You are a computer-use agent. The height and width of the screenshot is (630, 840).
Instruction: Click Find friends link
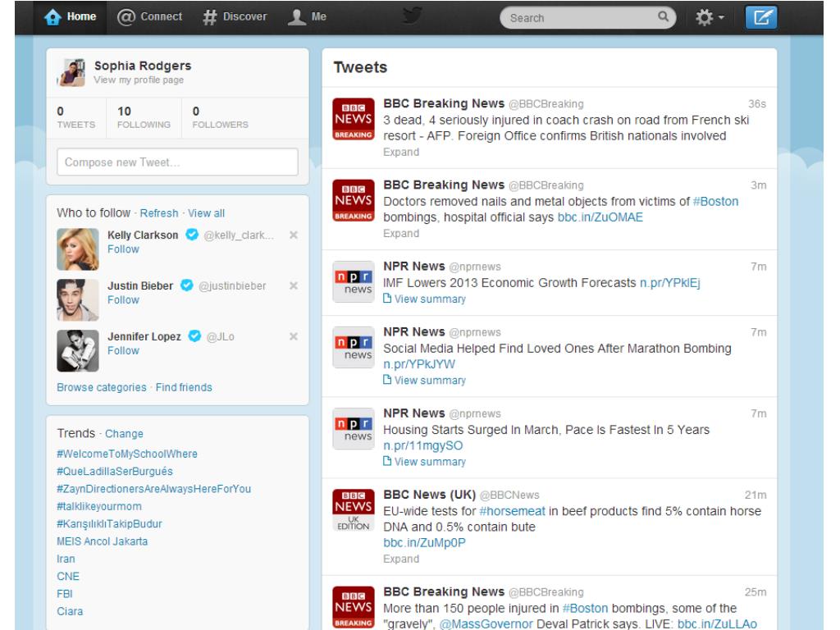click(x=184, y=387)
